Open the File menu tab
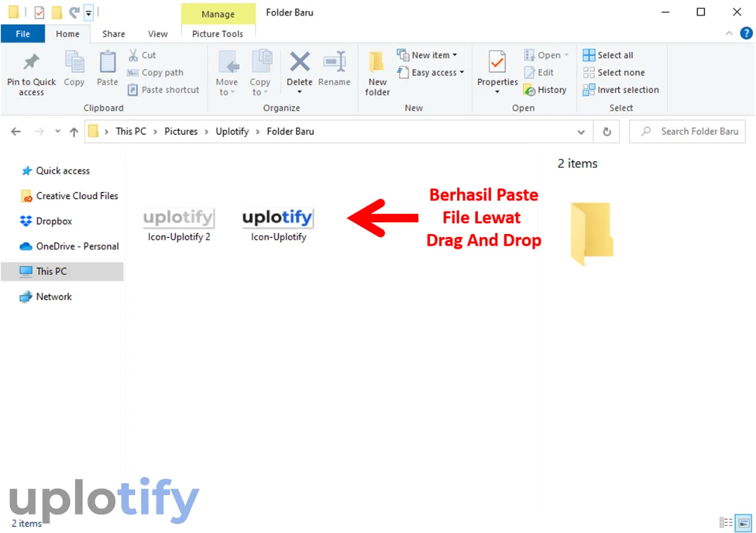This screenshot has height=533, width=756. (23, 34)
